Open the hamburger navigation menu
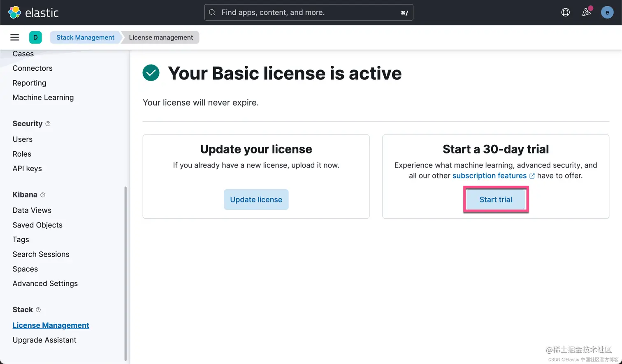The image size is (622, 364). coord(14,37)
